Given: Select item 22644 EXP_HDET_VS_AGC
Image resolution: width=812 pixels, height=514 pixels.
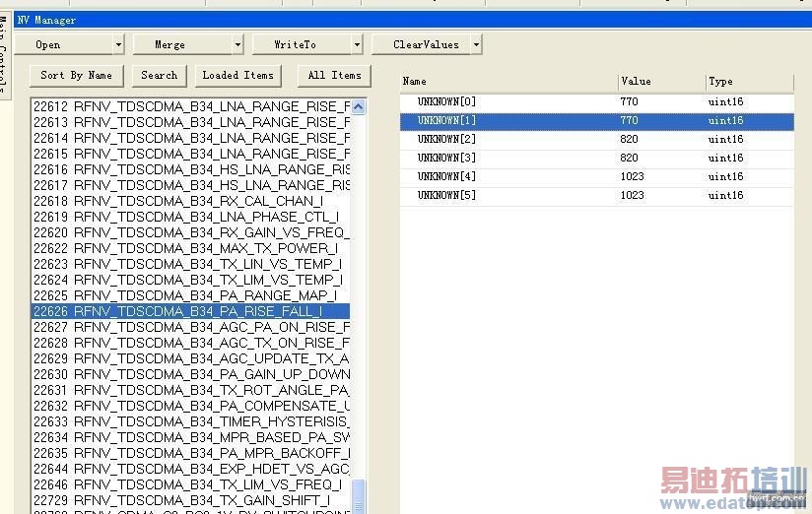Looking at the screenshot, I should coord(191,469).
